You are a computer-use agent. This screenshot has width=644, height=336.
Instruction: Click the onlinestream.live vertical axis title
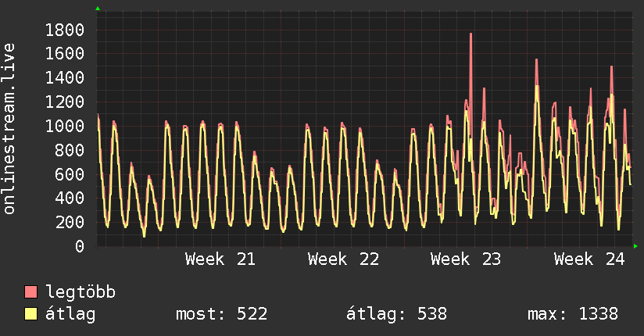tap(9, 129)
